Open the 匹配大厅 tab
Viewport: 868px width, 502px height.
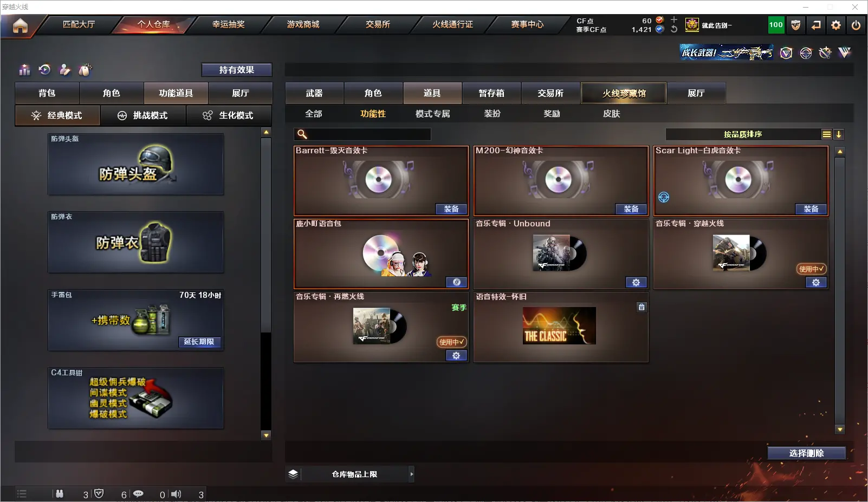(x=79, y=24)
